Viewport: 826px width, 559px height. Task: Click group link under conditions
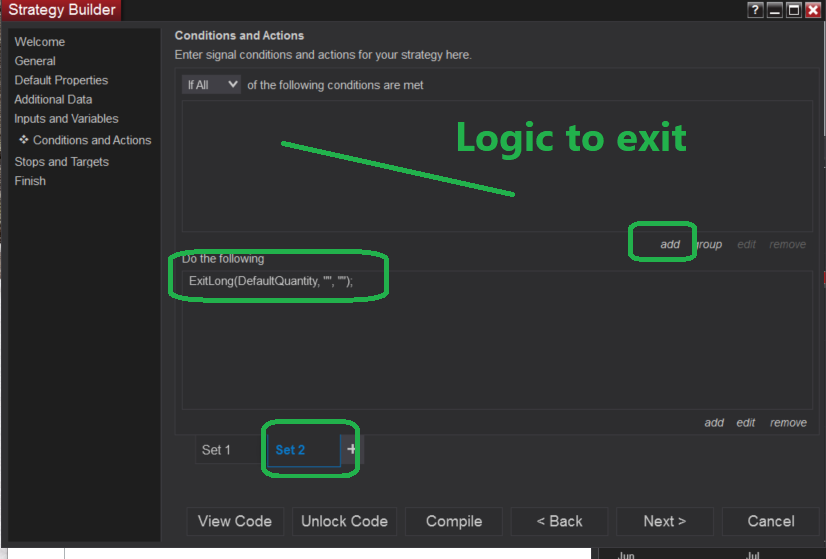(708, 244)
